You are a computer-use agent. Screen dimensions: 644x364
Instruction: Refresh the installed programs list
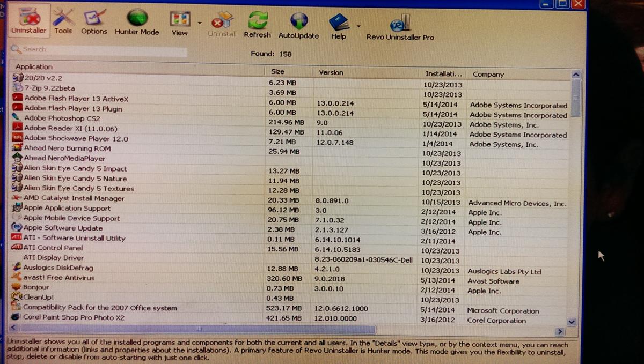click(x=257, y=25)
